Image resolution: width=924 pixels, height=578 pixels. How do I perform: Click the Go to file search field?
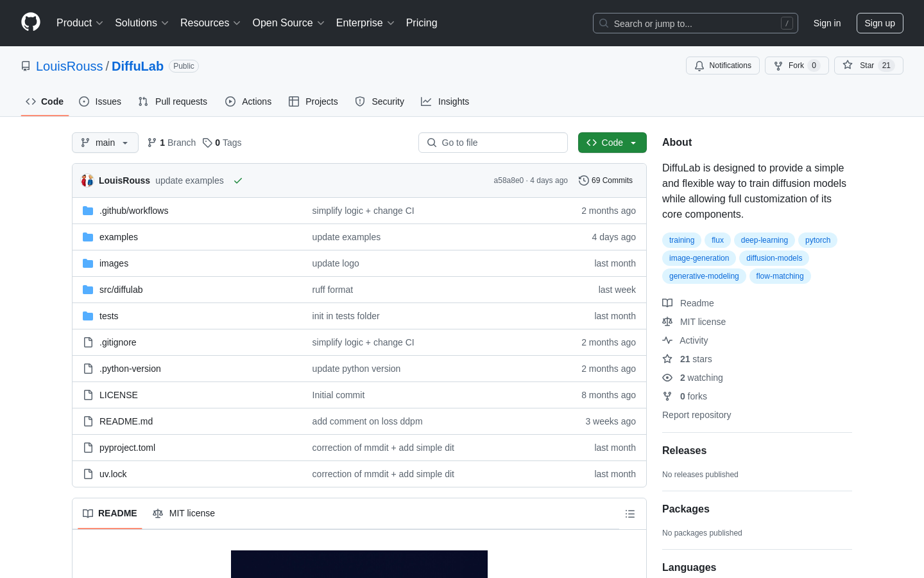coord(493,143)
